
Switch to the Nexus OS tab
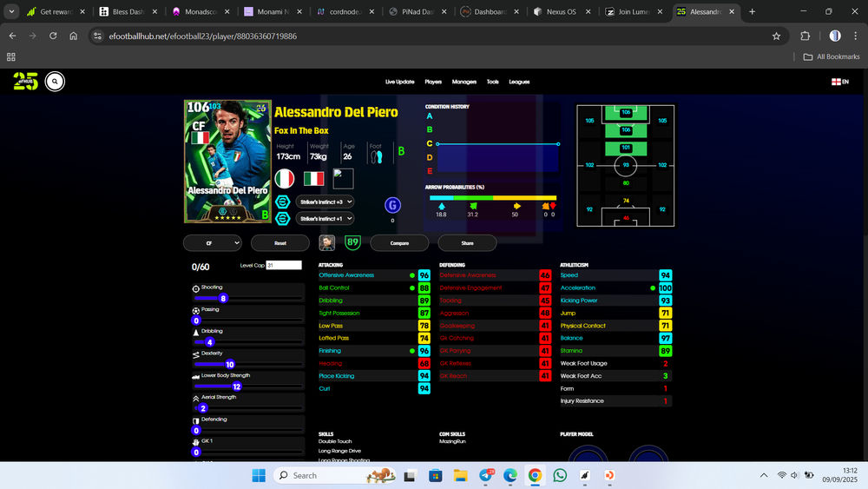pos(562,11)
